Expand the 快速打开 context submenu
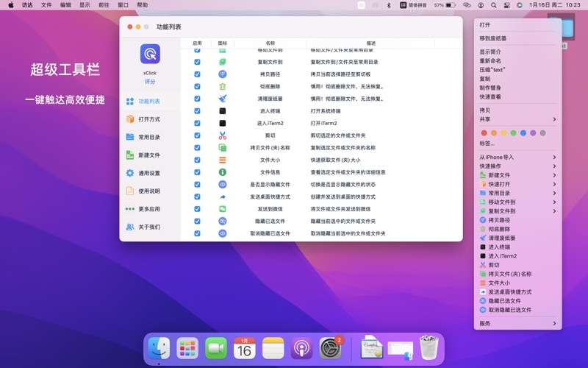This screenshot has height=368, width=588. (x=517, y=184)
